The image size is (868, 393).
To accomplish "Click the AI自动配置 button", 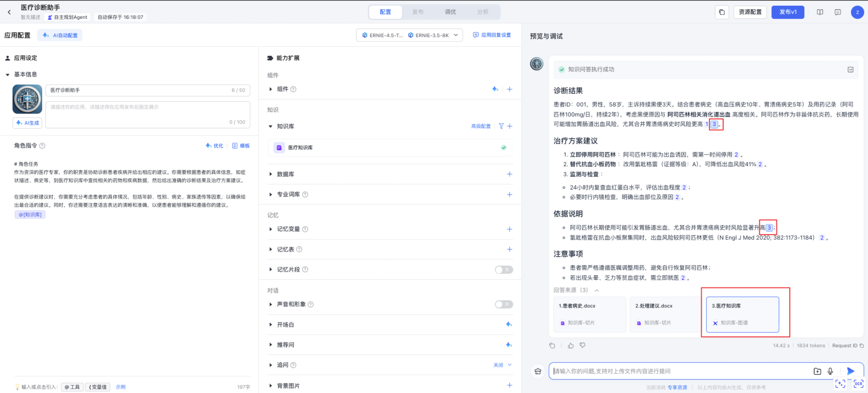I will (x=60, y=35).
